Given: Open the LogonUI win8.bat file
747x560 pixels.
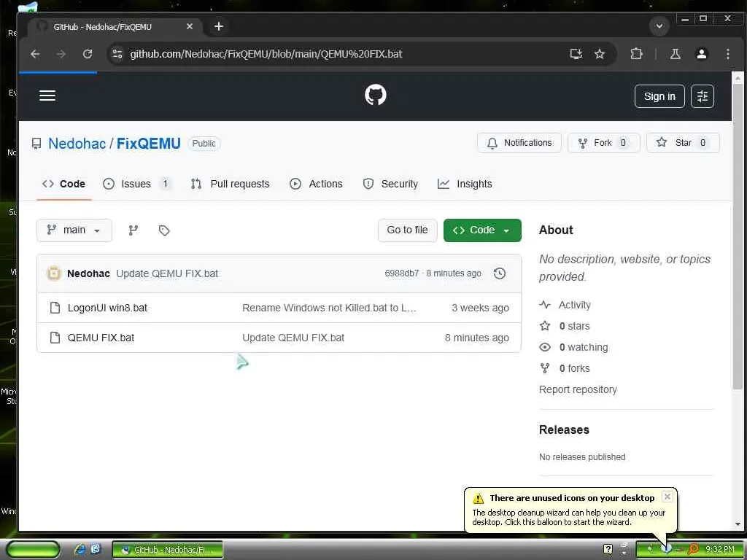Looking at the screenshot, I should (108, 308).
